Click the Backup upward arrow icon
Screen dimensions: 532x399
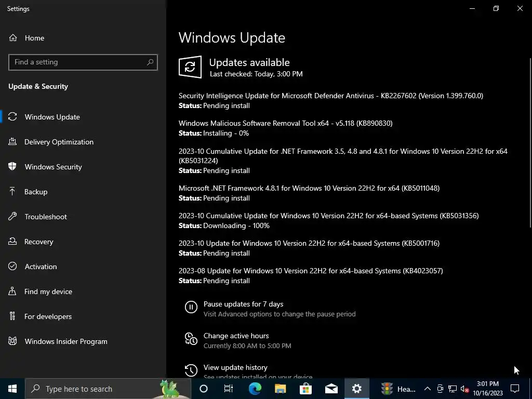pyautogui.click(x=12, y=191)
